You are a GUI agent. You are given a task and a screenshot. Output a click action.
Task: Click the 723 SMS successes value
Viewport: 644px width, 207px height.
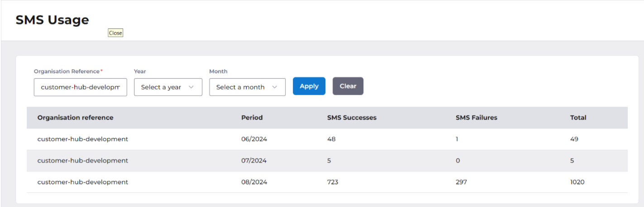pos(332,182)
